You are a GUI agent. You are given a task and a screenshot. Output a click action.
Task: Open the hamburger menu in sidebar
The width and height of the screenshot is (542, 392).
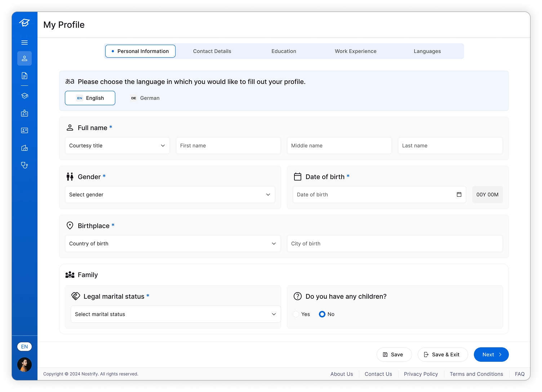25,43
